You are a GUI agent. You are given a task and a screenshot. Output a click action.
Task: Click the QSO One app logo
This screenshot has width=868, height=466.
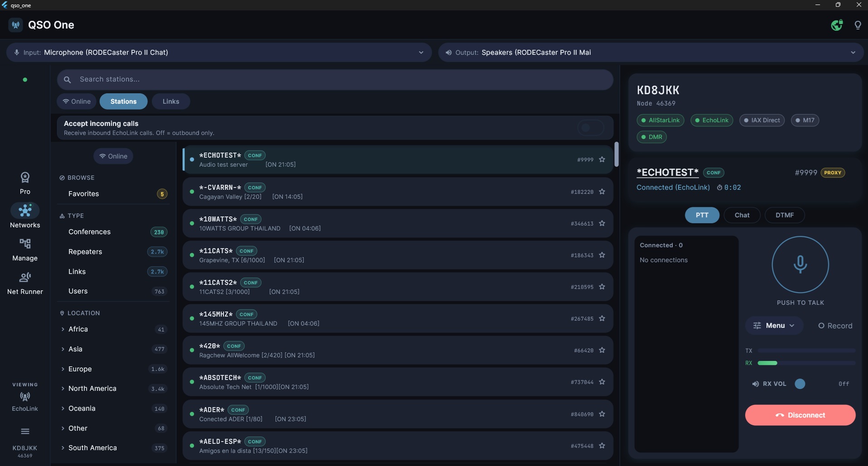pos(16,25)
